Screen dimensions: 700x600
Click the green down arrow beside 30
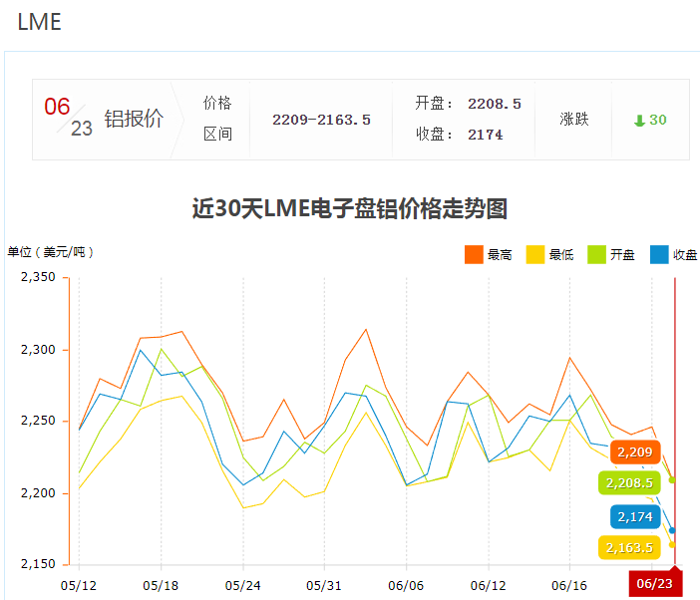pos(639,121)
